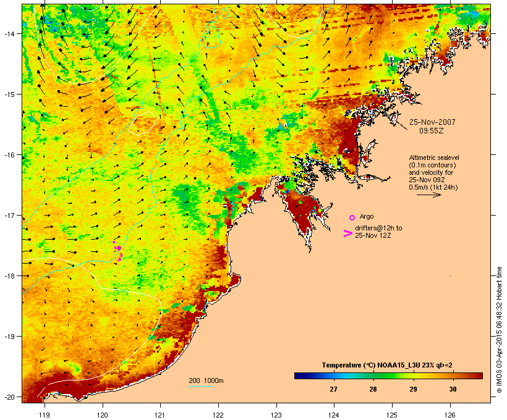Click the longitude axis label 123
Screen dimensions: 507x420
276,415
